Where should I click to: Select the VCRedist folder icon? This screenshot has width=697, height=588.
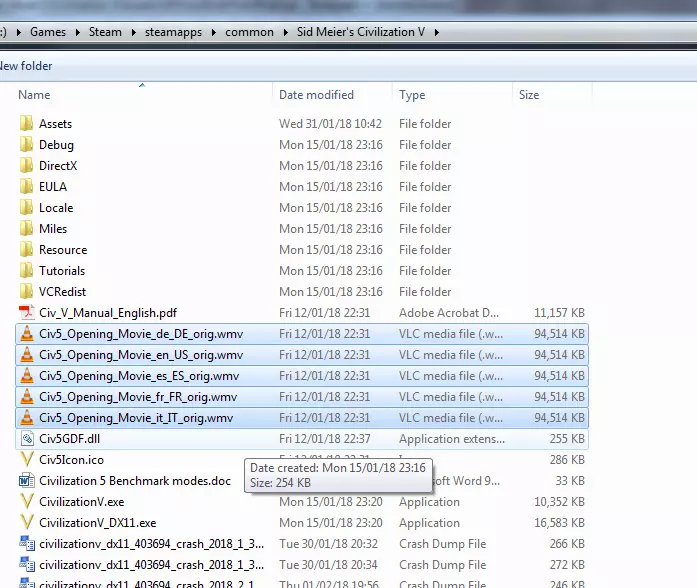tap(27, 292)
